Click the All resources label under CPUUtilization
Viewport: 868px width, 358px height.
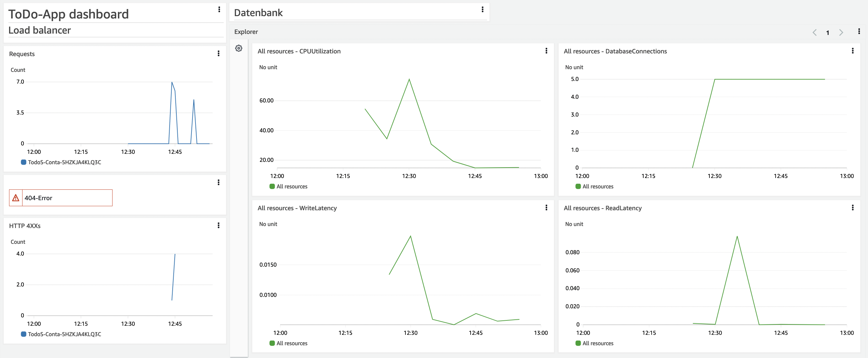292,187
